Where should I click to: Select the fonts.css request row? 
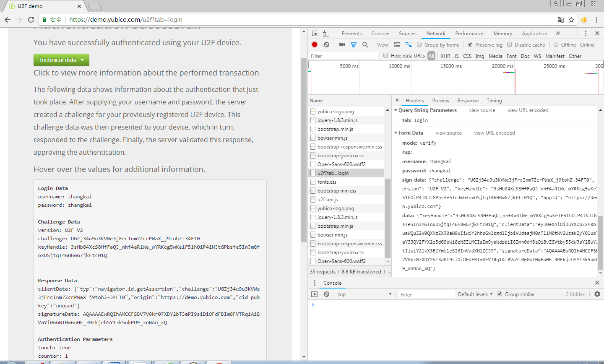[346, 182]
